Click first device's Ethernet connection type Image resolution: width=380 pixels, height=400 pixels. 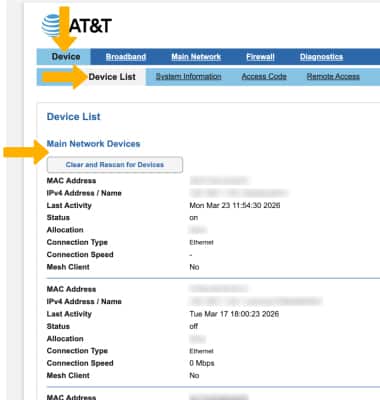(201, 242)
